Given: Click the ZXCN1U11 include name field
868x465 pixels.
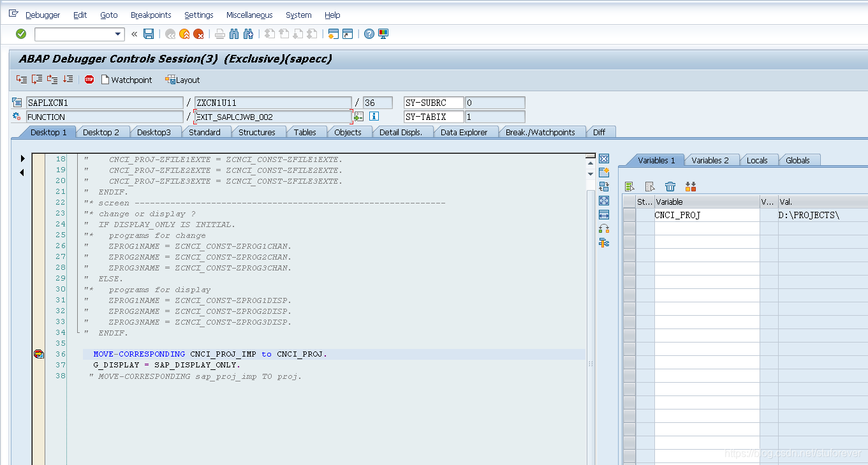Looking at the screenshot, I should click(273, 103).
